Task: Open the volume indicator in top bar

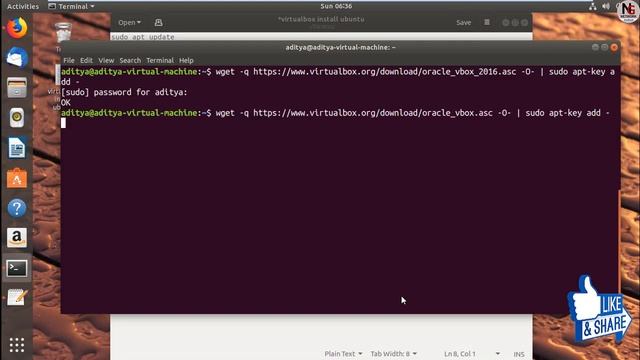Action: 606,6
